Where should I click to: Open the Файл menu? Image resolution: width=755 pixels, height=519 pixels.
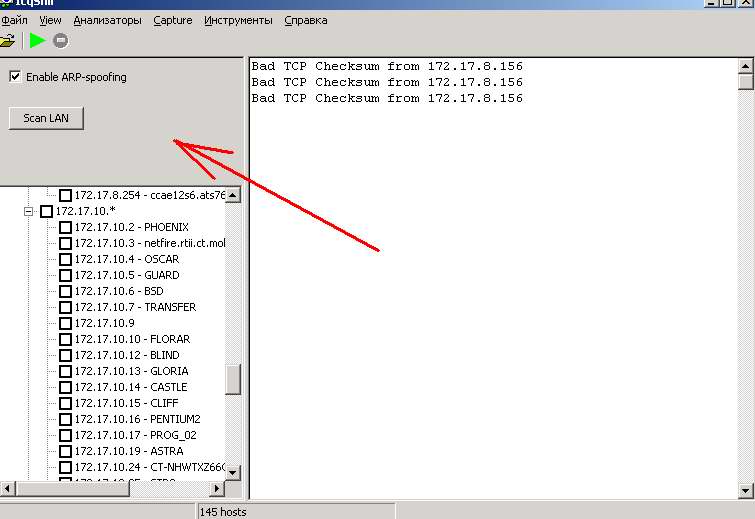[x=14, y=20]
